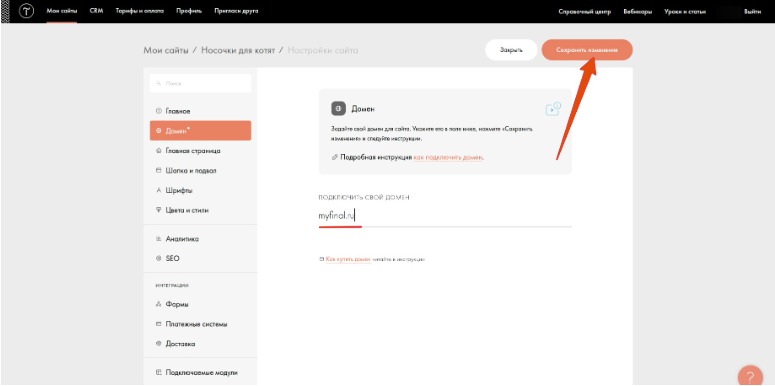Open Вебинары in the header
This screenshot has height=386, width=775.
tap(638, 11)
